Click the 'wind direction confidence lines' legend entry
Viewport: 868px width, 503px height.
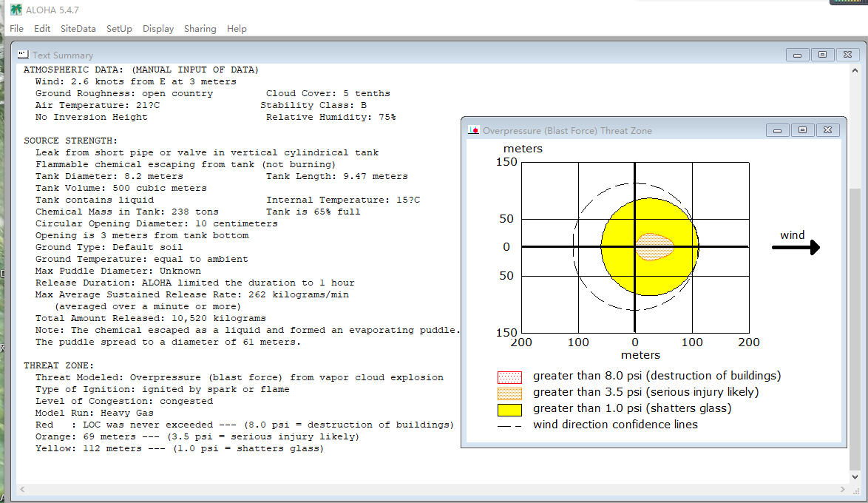click(615, 425)
